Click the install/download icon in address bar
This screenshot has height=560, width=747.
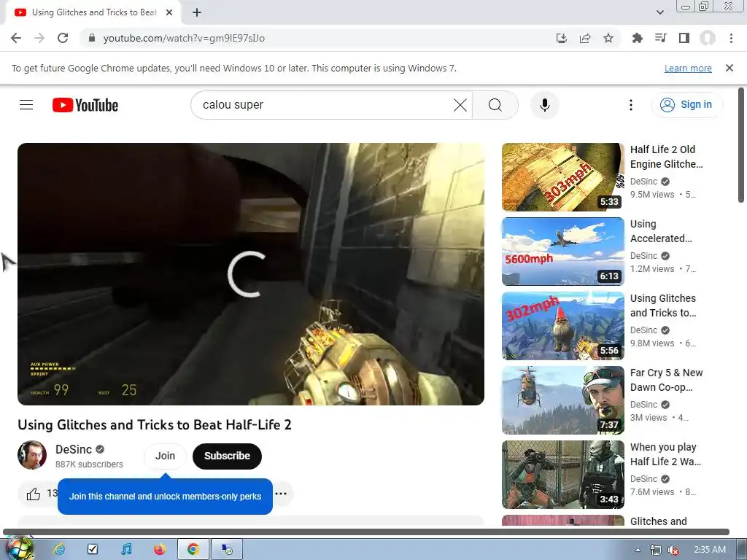(562, 38)
